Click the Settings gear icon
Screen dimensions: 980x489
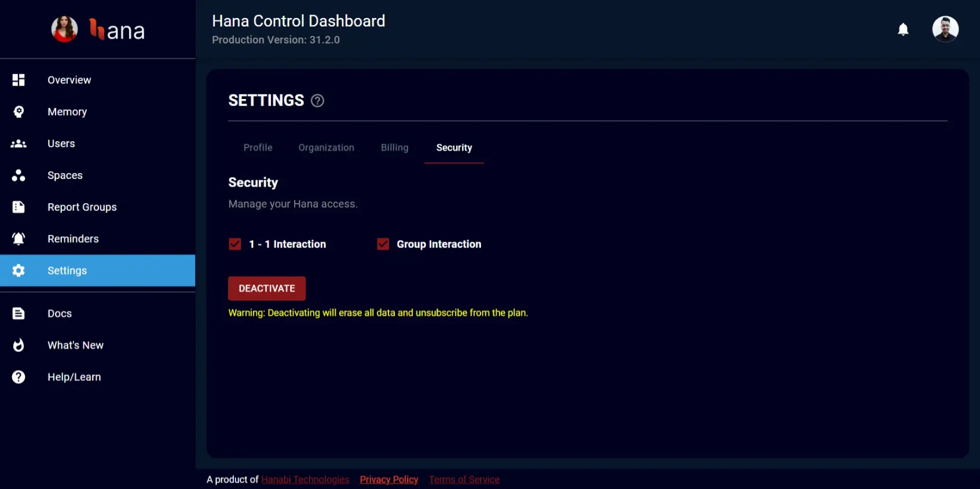(19, 271)
